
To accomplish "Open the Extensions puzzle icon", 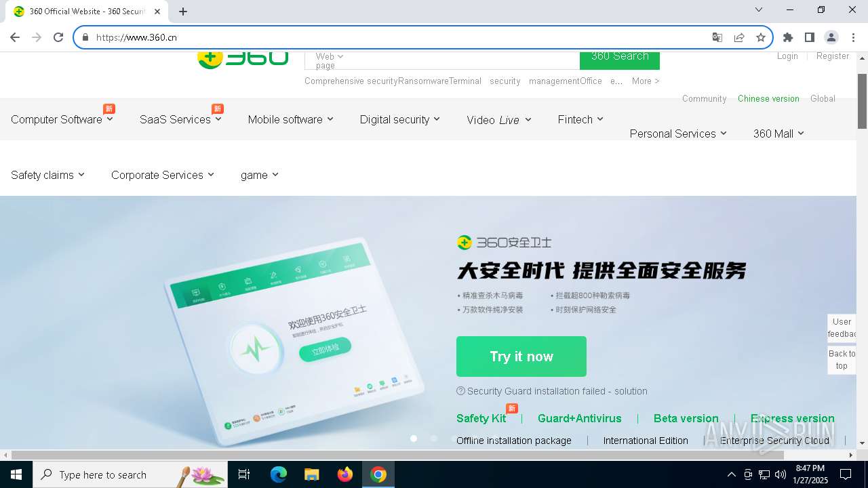I will click(x=788, y=37).
